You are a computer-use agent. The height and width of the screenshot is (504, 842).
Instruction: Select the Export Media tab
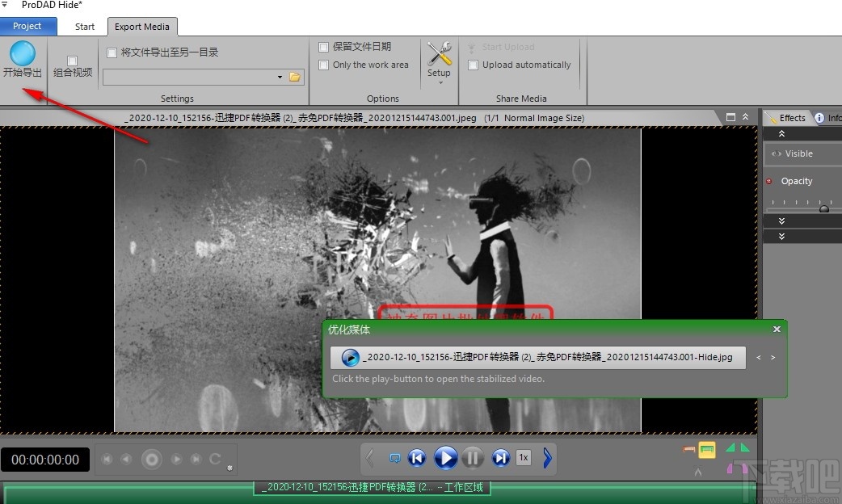click(x=141, y=27)
